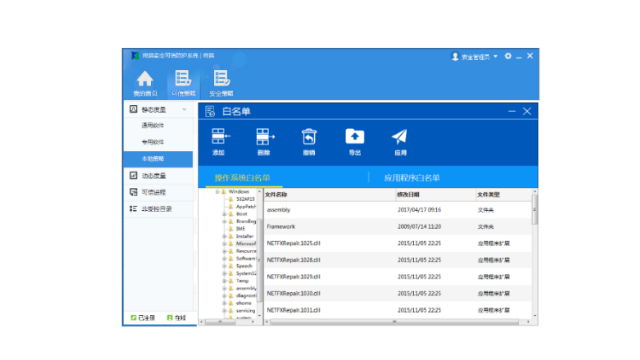
Task: Select the NETFXRepair.1025.dll file row
Action: 398,243
